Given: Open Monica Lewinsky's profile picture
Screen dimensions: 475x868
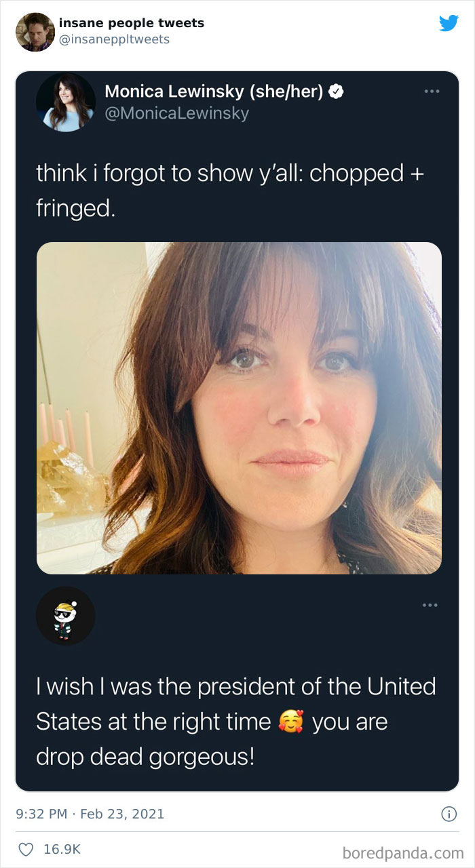Looking at the screenshot, I should click(65, 101).
